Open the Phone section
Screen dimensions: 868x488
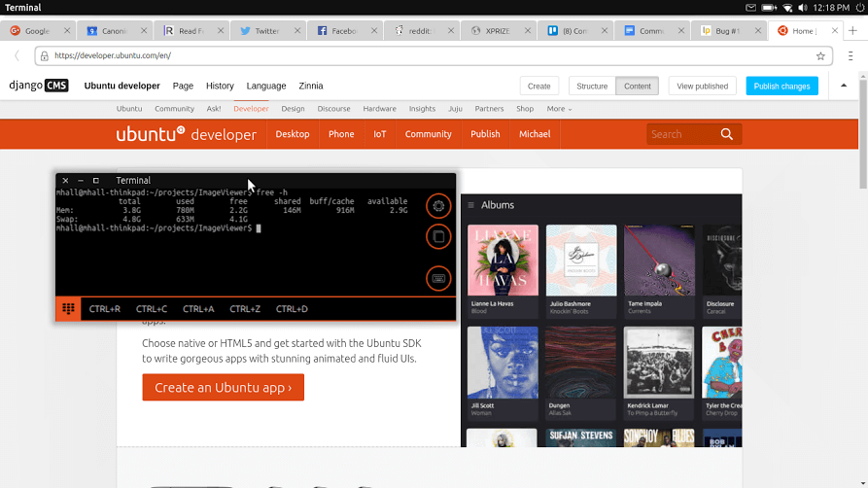tap(341, 134)
